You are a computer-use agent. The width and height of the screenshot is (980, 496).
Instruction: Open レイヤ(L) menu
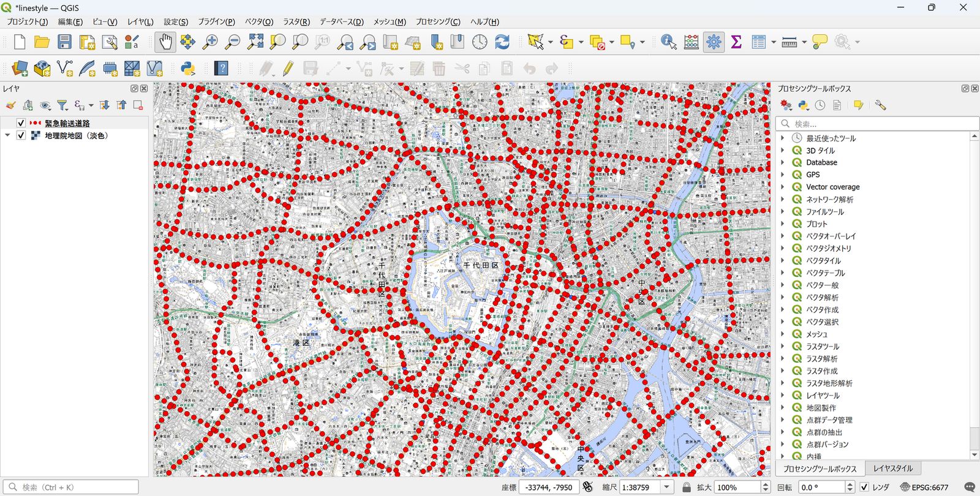[140, 21]
